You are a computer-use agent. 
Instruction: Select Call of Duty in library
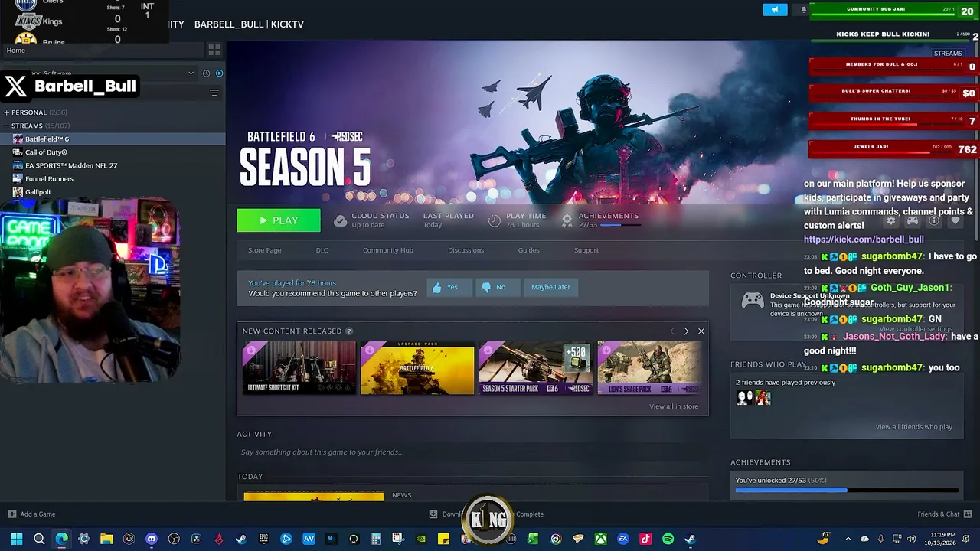pyautogui.click(x=46, y=152)
